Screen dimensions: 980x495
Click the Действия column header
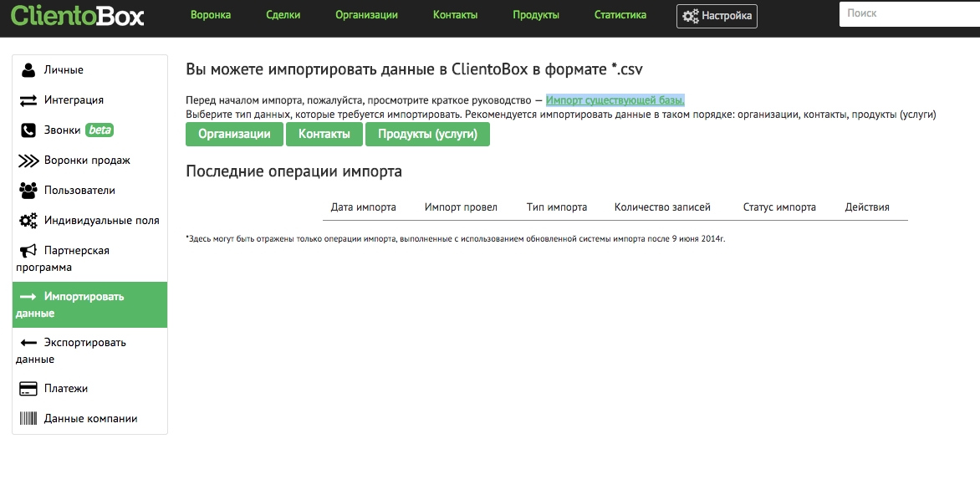tap(867, 207)
